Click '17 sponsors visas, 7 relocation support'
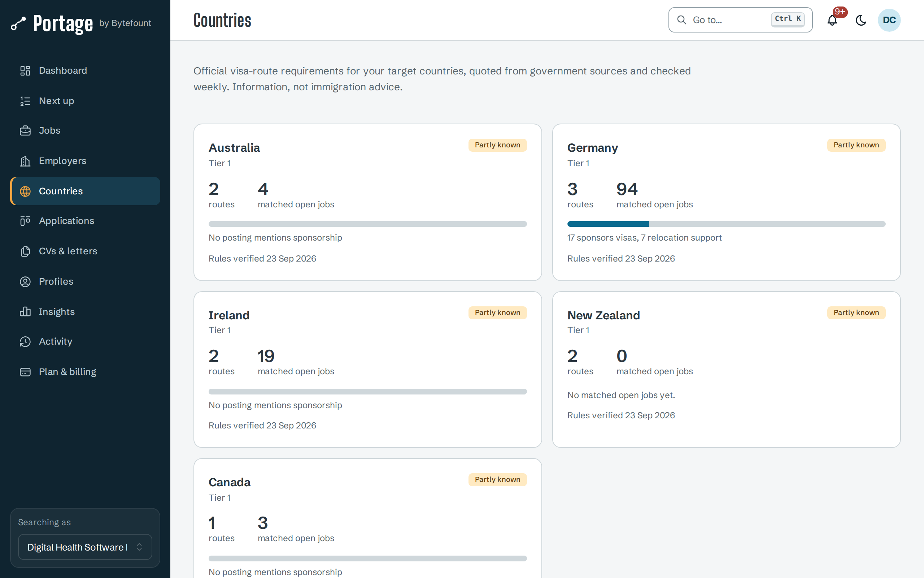Viewport: 924px width, 578px height. [645, 238]
